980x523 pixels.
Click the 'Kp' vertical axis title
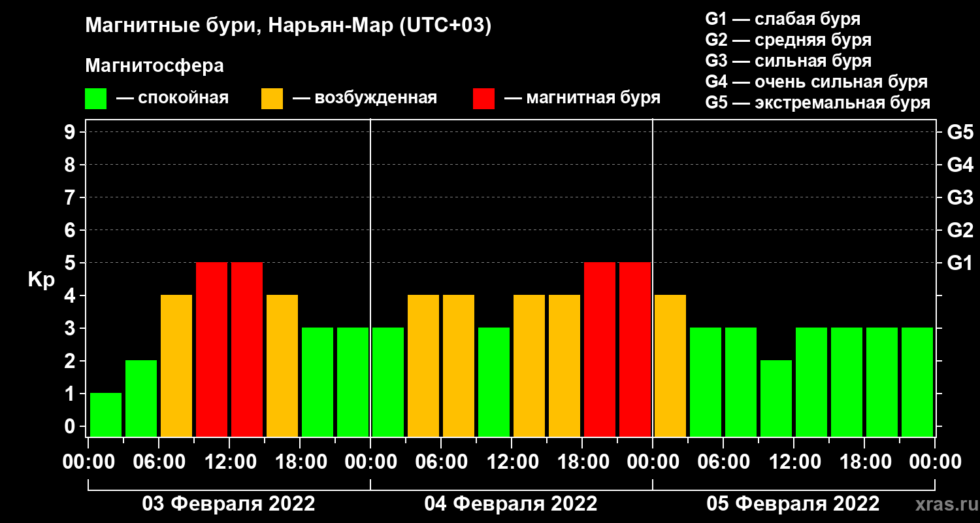pos(41,279)
